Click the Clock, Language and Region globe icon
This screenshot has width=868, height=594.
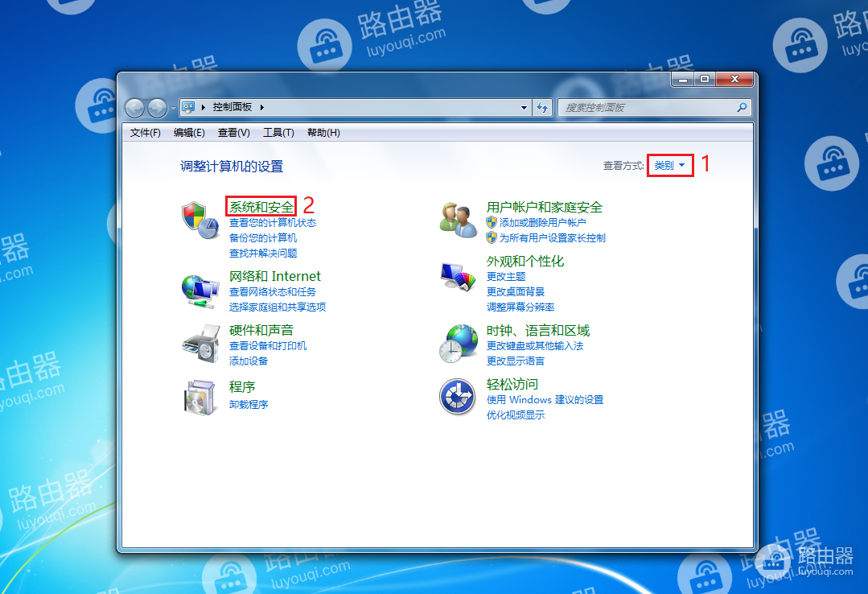(459, 344)
